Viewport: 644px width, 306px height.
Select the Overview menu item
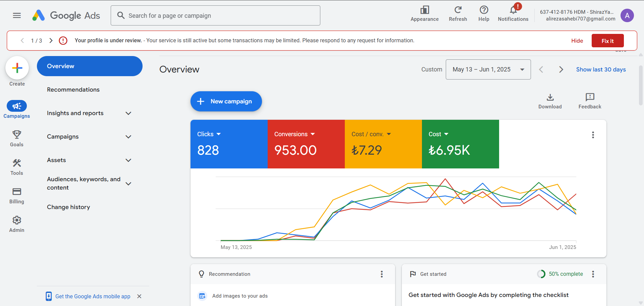coord(90,66)
